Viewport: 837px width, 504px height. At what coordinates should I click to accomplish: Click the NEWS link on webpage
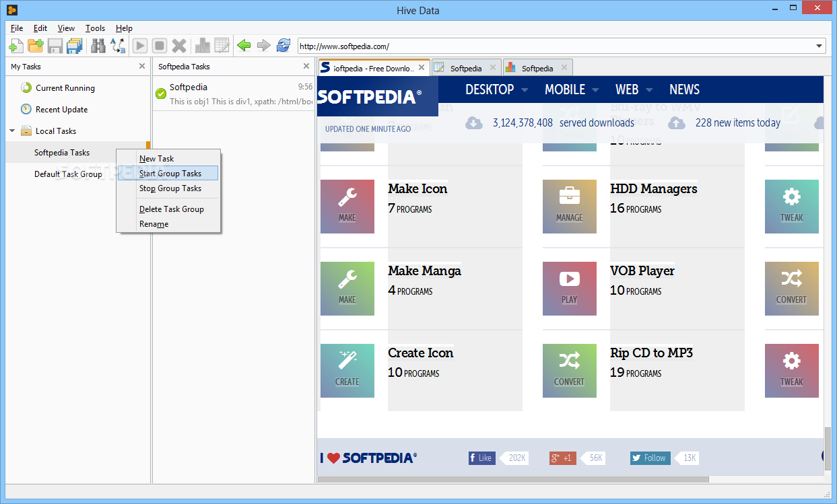pos(684,89)
